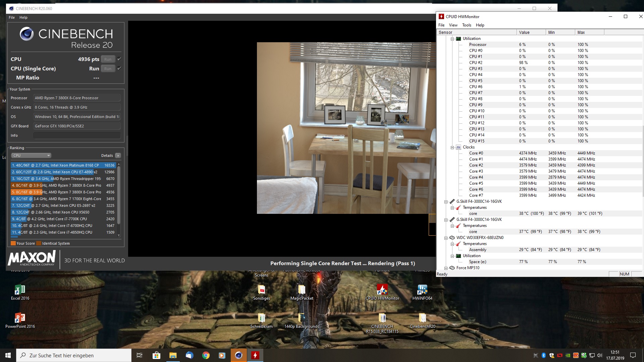Click Run button next to CPU
Viewport: 644px width, 362px height.
click(x=108, y=59)
